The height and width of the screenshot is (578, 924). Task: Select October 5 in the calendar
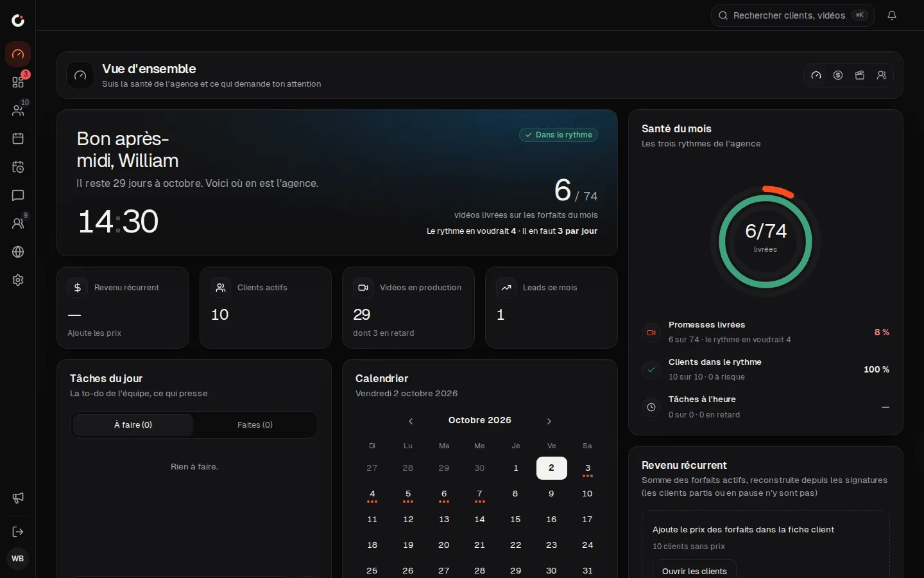(408, 494)
